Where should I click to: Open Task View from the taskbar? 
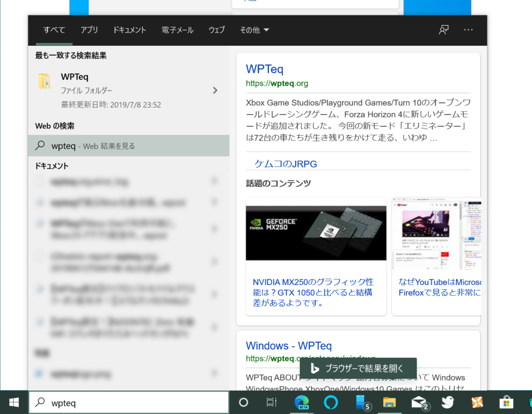[271, 402]
